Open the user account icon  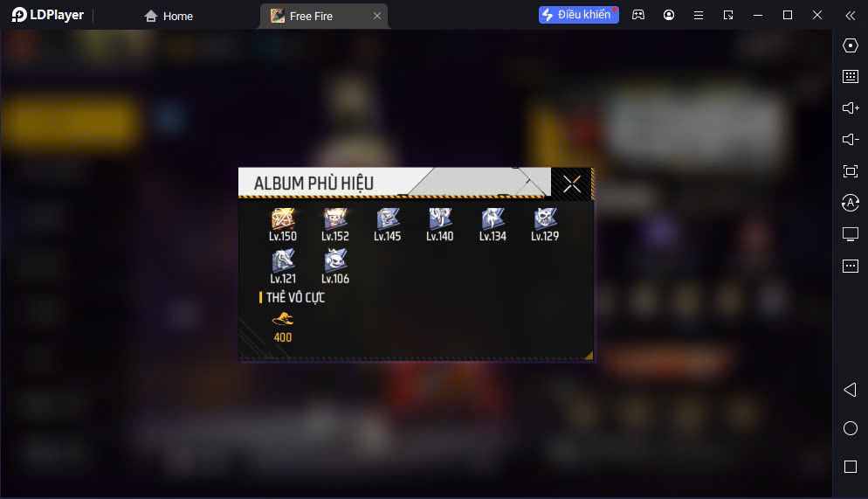(x=669, y=15)
